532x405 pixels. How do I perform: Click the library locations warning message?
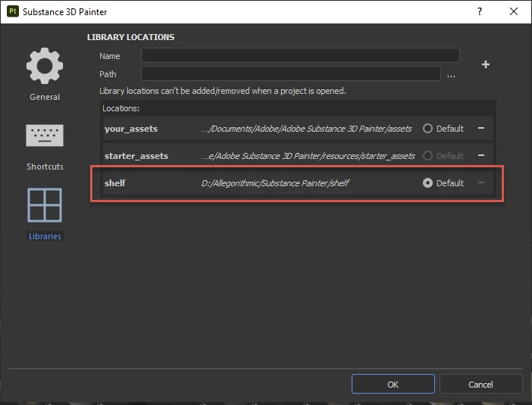pos(223,91)
